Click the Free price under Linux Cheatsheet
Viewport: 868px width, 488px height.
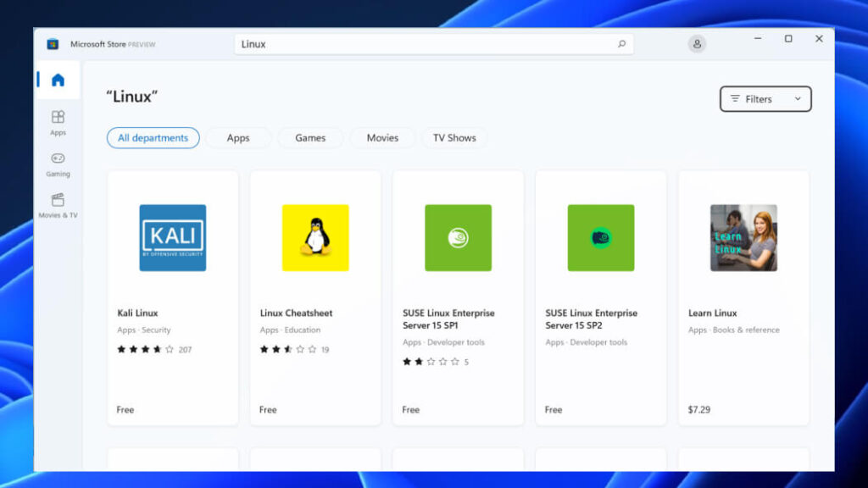(x=268, y=410)
